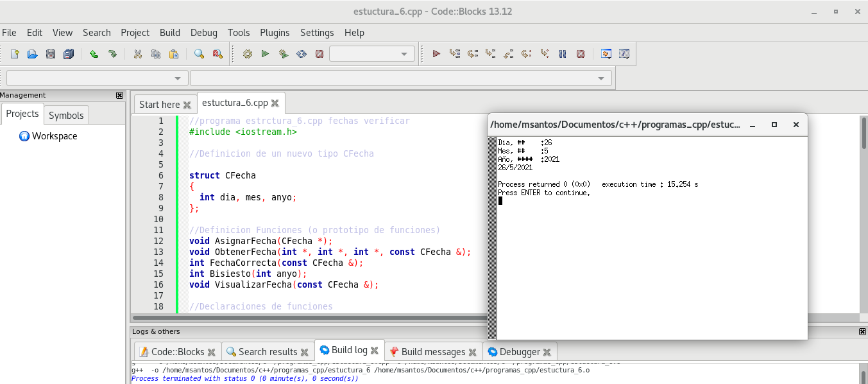This screenshot has height=384, width=868.
Task: Expand the left code completion scope dropdown
Action: [178, 78]
